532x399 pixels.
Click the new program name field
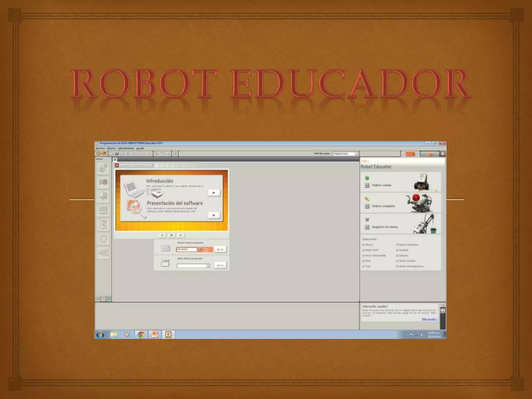tap(187, 249)
